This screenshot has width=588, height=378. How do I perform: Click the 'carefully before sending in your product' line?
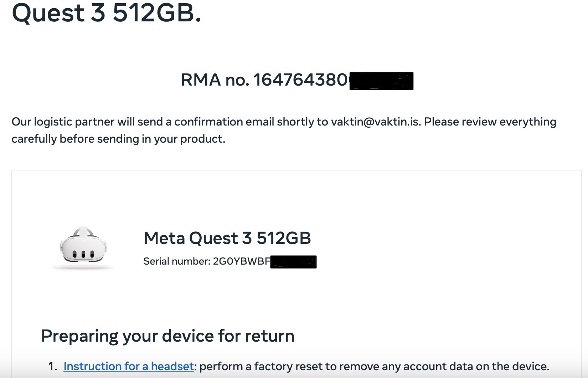click(x=118, y=139)
